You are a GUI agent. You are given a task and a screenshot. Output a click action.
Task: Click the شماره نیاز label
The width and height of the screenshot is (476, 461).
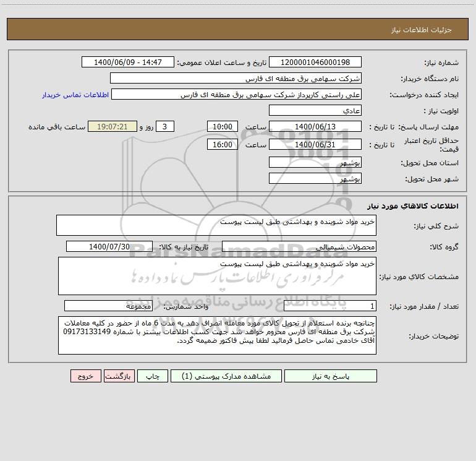[441, 62]
